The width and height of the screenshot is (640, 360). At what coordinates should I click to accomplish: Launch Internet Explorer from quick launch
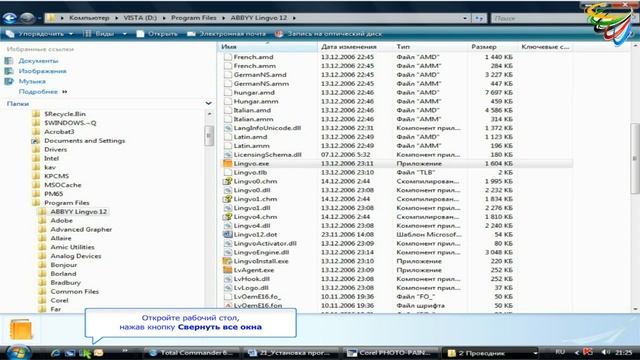tap(56, 353)
